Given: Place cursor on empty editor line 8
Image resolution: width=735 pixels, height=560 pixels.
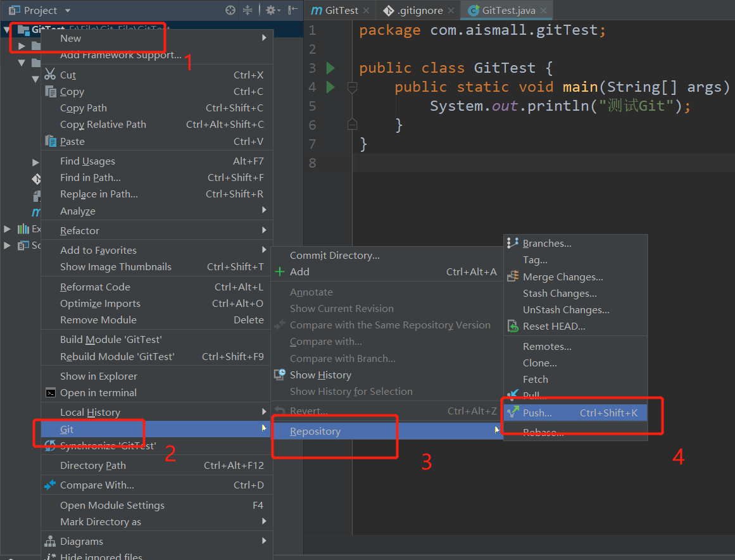Looking at the screenshot, I should 544,163.
